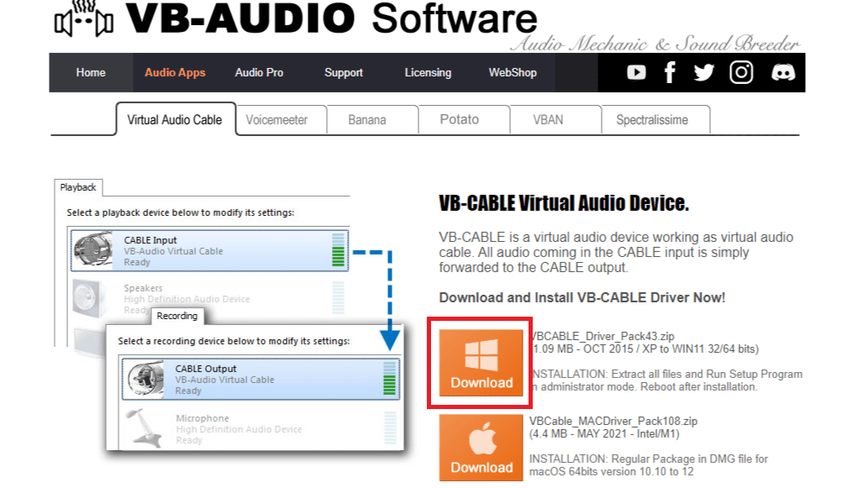The width and height of the screenshot is (868, 488).
Task: Open the Potato tab
Action: tap(459, 120)
